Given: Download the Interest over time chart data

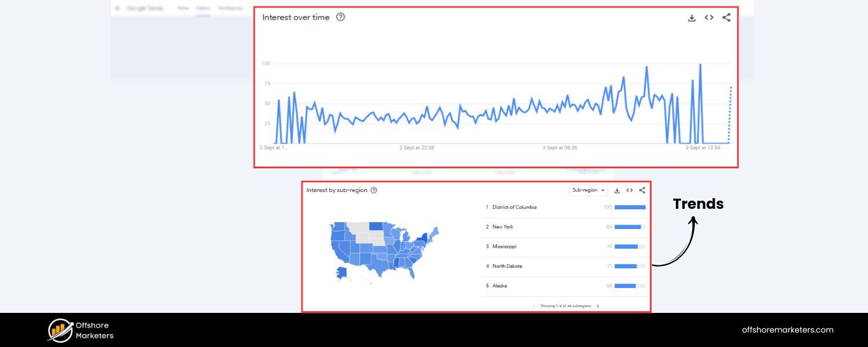Looking at the screenshot, I should coord(692,18).
